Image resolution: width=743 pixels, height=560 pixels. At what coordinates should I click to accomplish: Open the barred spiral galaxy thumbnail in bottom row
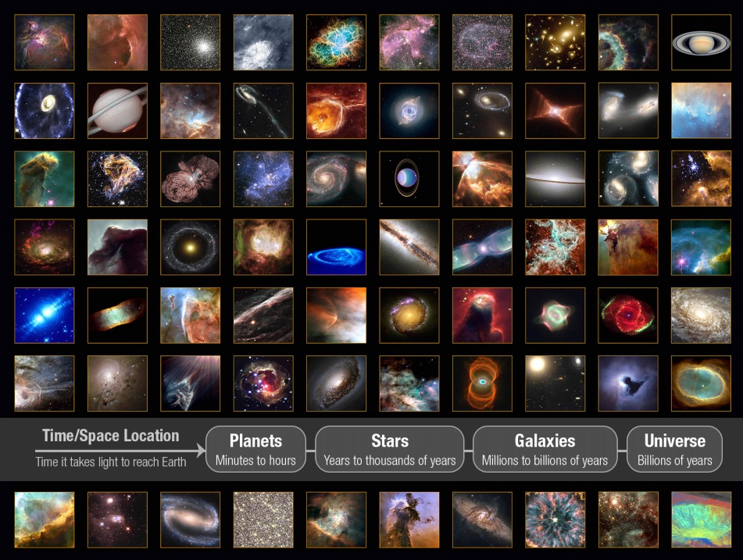(191, 519)
